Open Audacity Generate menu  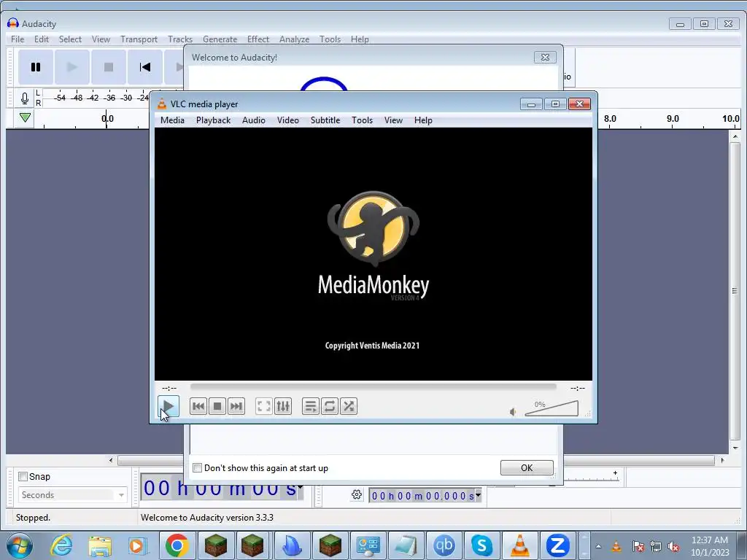click(x=220, y=39)
